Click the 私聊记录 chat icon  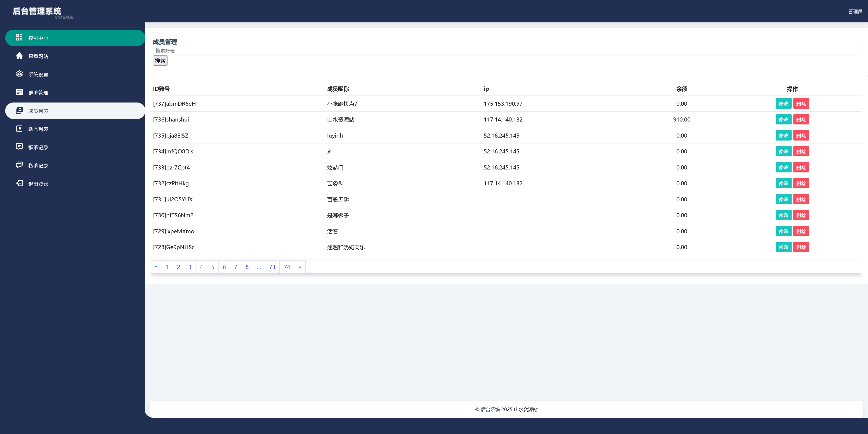(19, 165)
